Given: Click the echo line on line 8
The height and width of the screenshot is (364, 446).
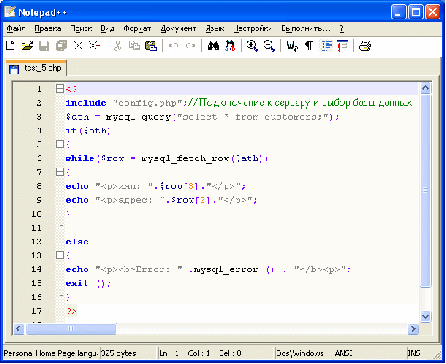Looking at the screenshot, I should click(x=156, y=186).
